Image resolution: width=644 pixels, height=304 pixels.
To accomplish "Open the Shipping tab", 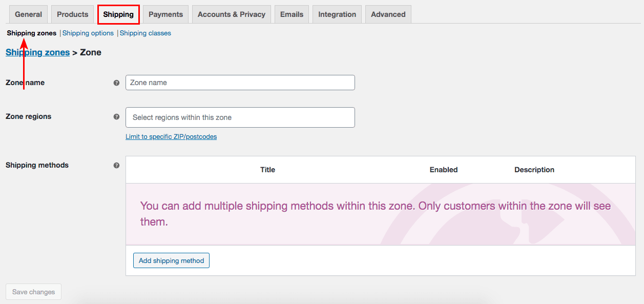I will (x=118, y=14).
